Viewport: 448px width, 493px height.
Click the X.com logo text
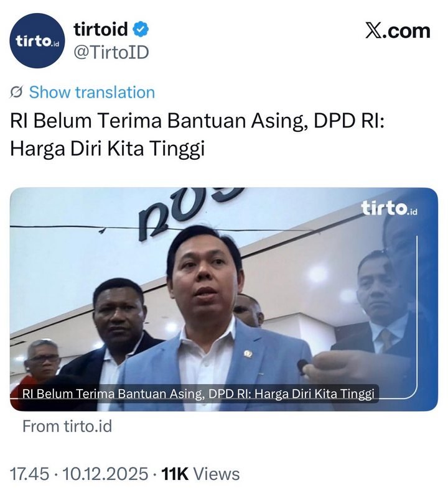(398, 31)
